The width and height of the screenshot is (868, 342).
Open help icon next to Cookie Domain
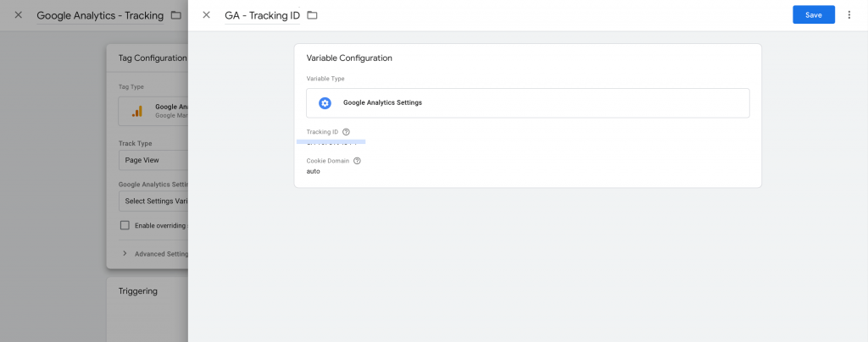(357, 161)
